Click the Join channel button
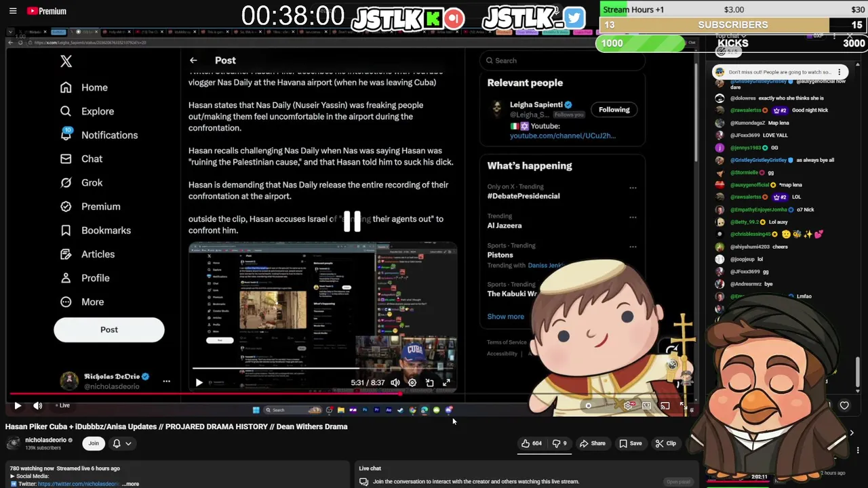 (x=94, y=443)
